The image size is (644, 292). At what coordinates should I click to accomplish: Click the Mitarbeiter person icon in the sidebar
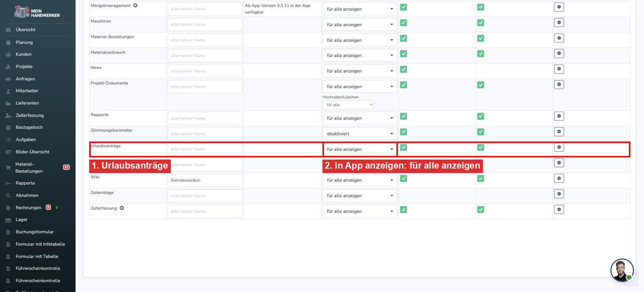tap(8, 91)
